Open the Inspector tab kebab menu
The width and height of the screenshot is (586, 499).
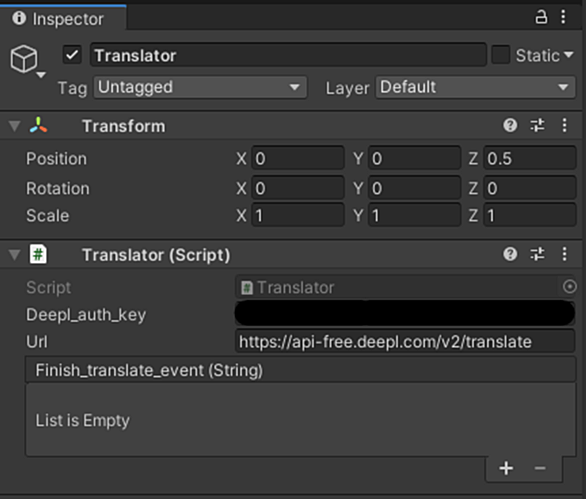pos(563,17)
